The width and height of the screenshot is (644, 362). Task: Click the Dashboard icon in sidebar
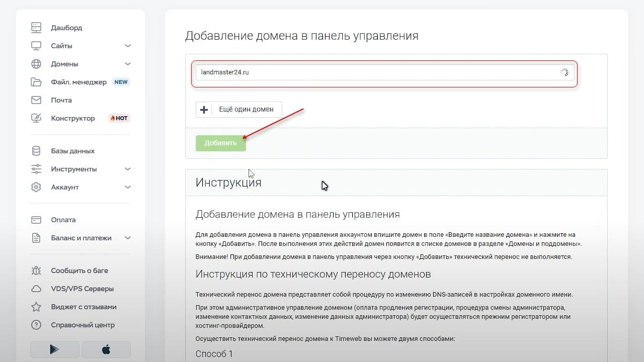point(36,28)
